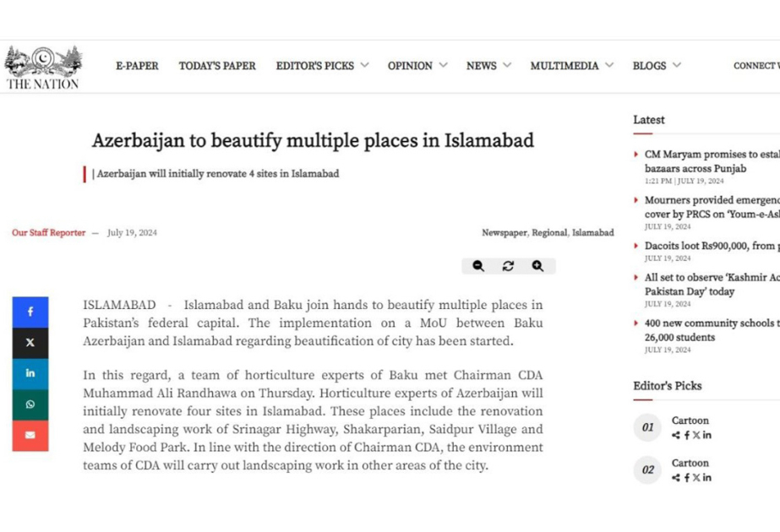The image size is (780, 532).
Task: Expand the Editor's Picks dropdown menu
Action: tap(322, 66)
